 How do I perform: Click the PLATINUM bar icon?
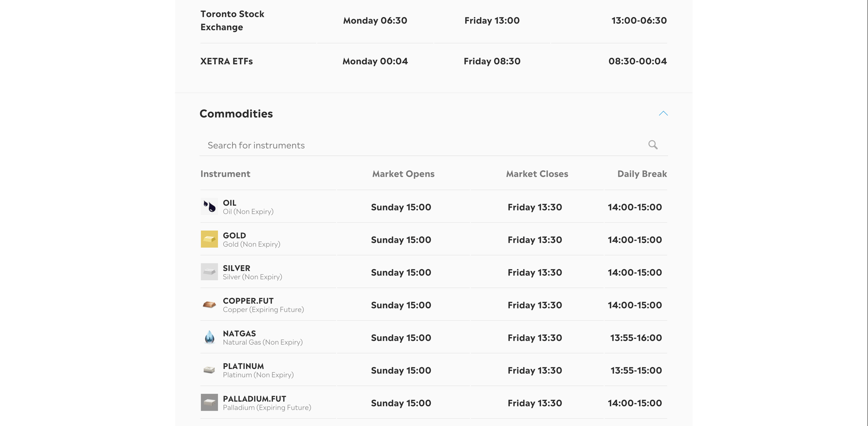click(x=209, y=370)
